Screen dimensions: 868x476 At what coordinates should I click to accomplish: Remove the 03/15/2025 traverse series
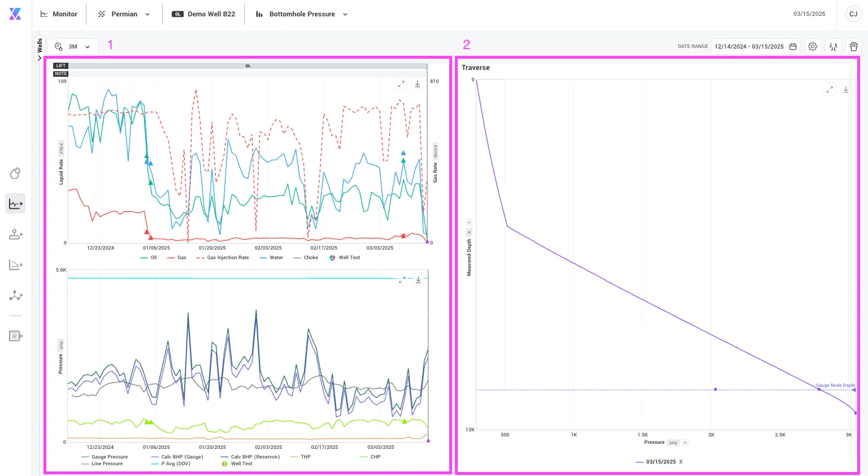(x=681, y=462)
